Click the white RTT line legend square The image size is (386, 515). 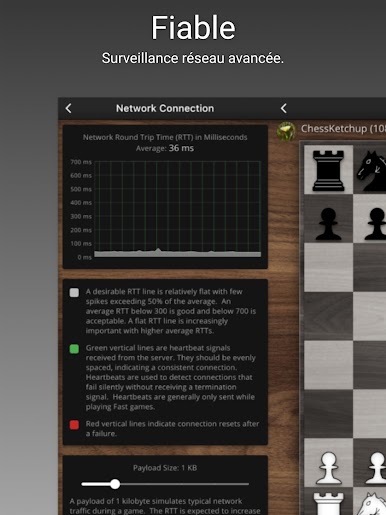(x=74, y=292)
